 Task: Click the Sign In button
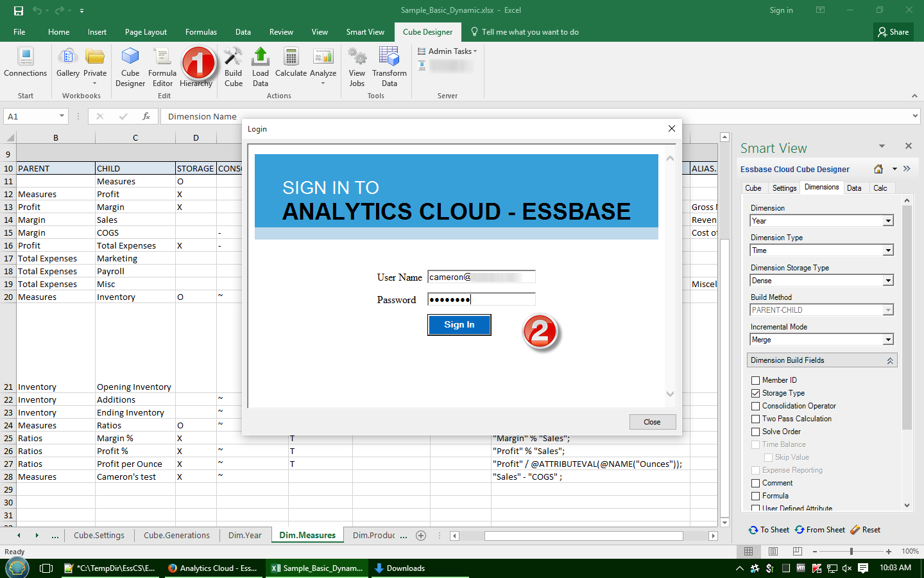pos(459,325)
